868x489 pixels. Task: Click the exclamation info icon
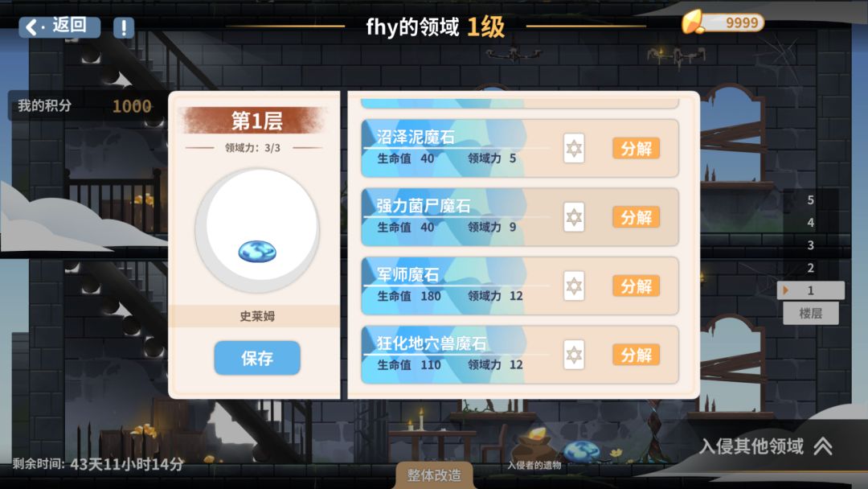click(124, 27)
